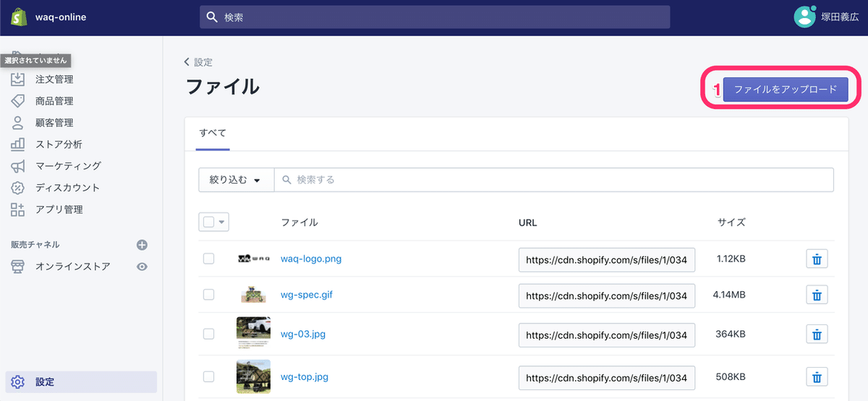Click the サイズ column header

pos(731,223)
